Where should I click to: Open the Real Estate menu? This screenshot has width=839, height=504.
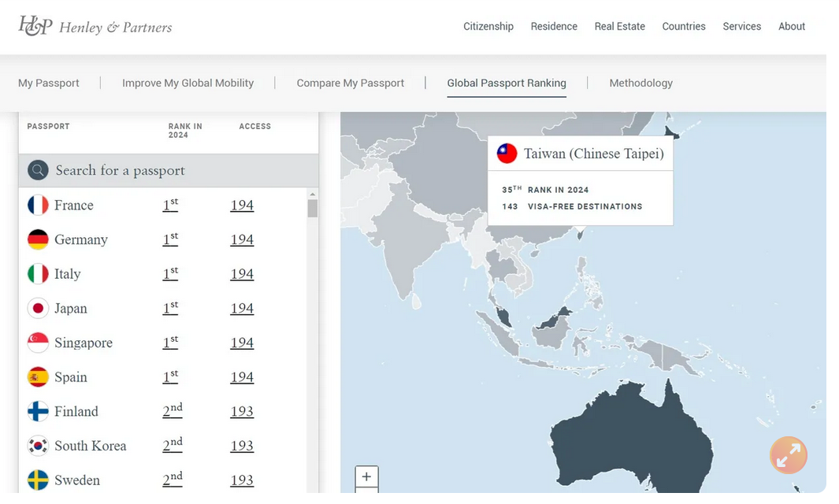point(620,26)
